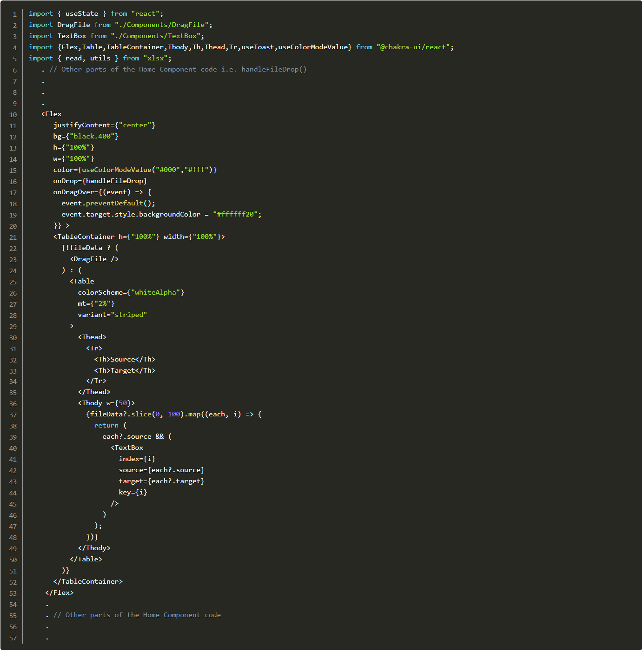644x652 pixels.
Task: Click the return keyword on line 38
Action: (106, 425)
